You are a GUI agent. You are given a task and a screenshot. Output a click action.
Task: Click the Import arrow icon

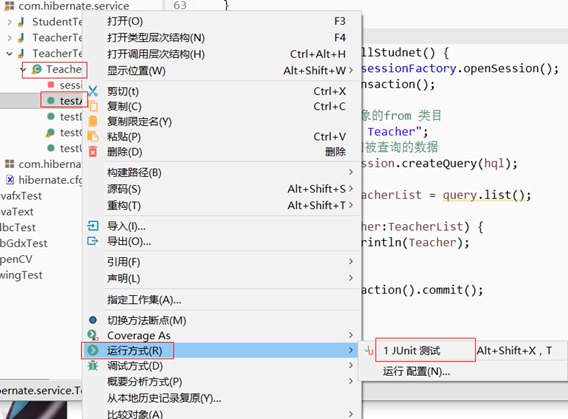coord(93,226)
